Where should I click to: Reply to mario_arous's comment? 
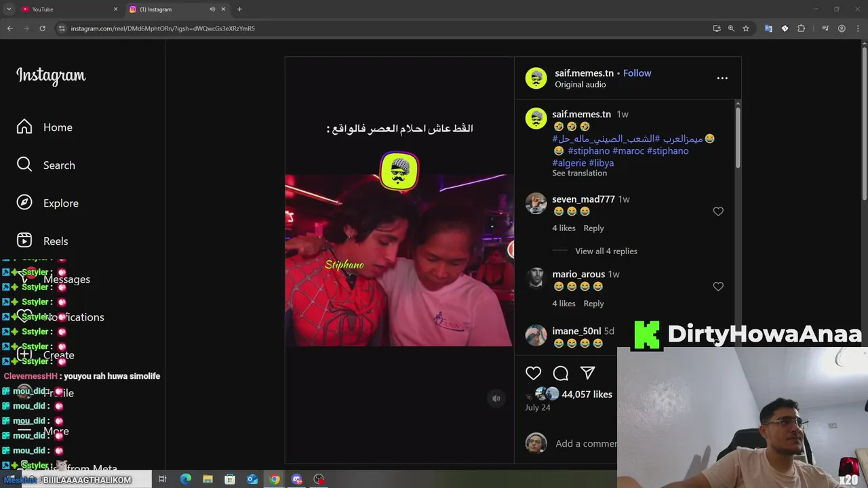pyautogui.click(x=593, y=304)
